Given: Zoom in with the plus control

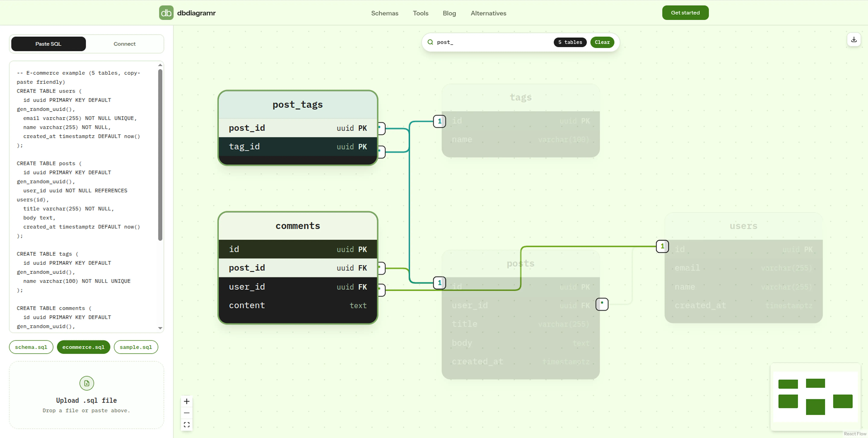Looking at the screenshot, I should (x=187, y=401).
